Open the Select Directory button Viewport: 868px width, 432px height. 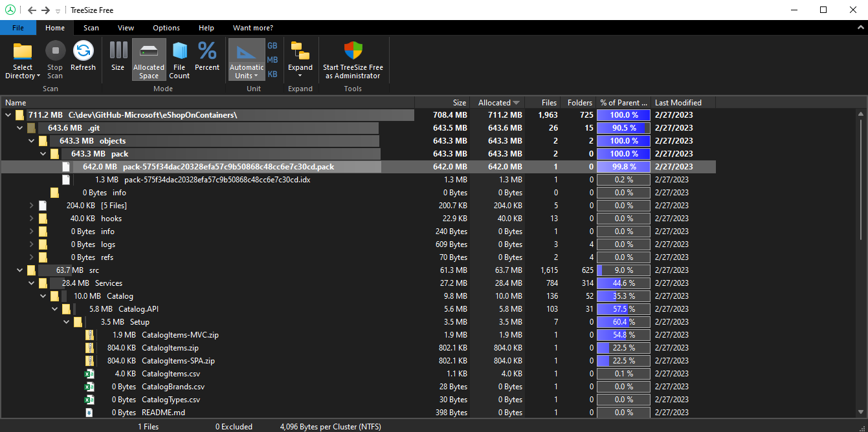(23, 61)
